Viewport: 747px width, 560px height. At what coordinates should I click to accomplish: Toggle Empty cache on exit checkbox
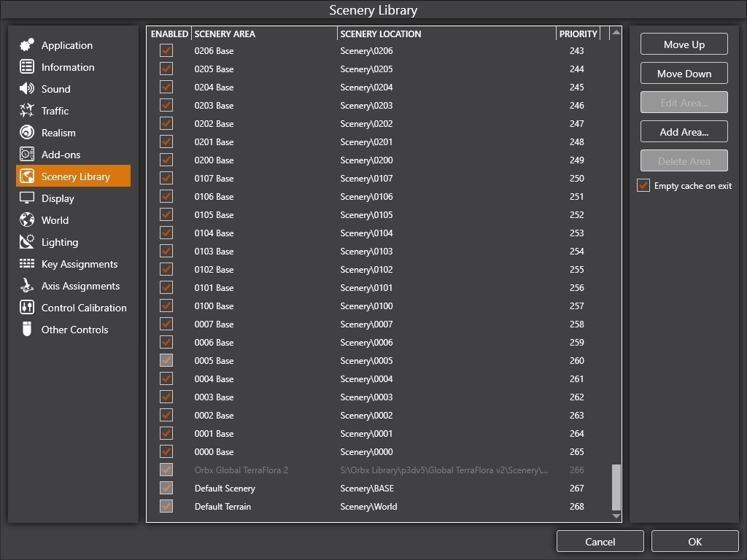pos(643,186)
